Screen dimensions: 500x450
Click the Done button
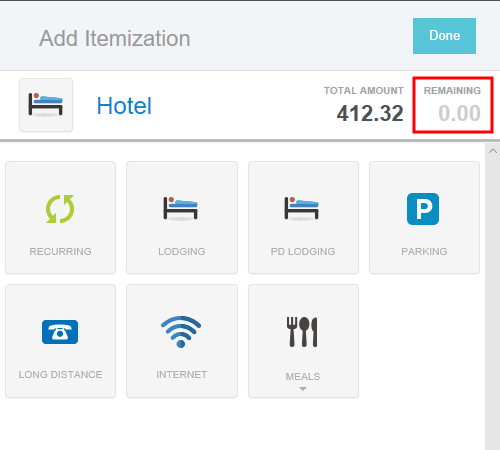click(444, 36)
